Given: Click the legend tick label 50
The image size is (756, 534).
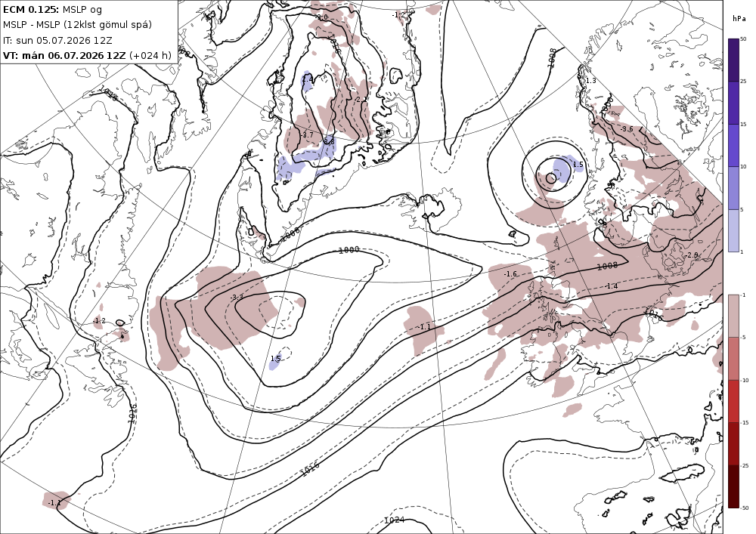Looking at the screenshot, I should 743,39.
